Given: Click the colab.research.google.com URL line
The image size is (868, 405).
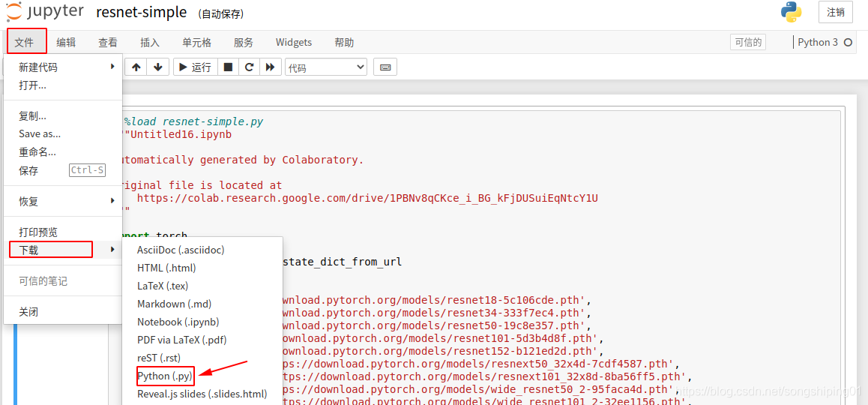Looking at the screenshot, I should [x=367, y=198].
